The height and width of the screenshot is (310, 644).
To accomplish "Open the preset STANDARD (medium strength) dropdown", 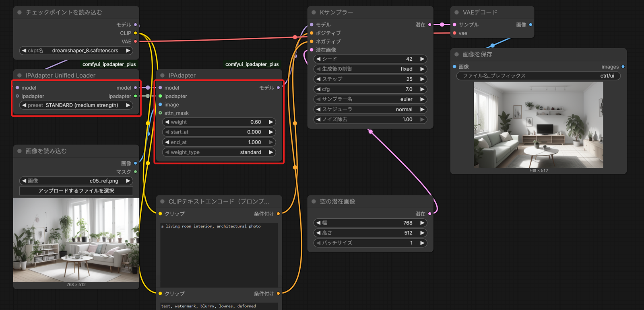I will [76, 105].
